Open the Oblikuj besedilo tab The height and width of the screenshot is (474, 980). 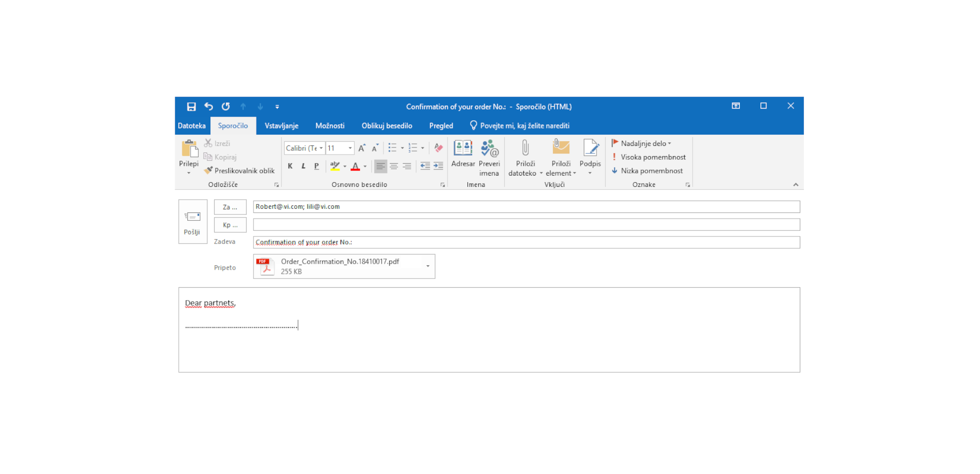coord(387,125)
